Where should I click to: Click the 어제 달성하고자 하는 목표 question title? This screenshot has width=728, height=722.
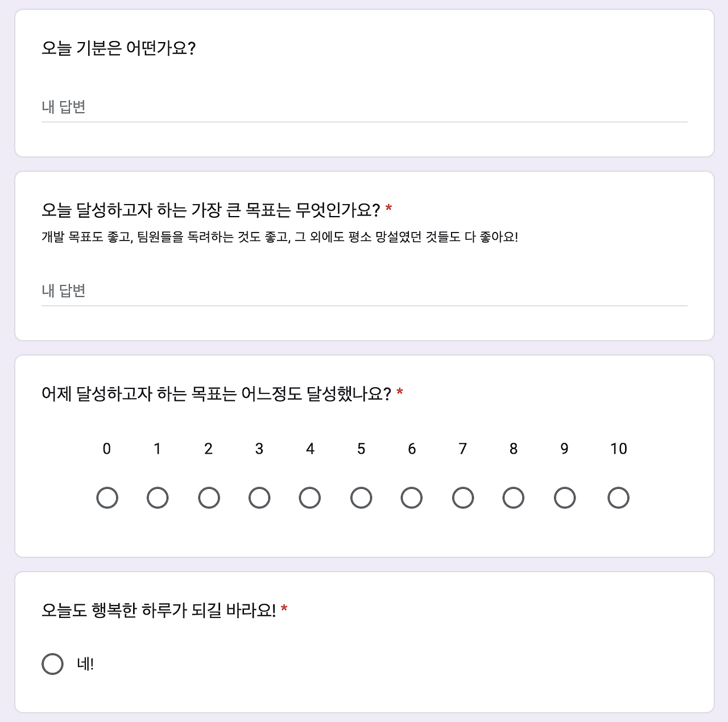tap(219, 391)
